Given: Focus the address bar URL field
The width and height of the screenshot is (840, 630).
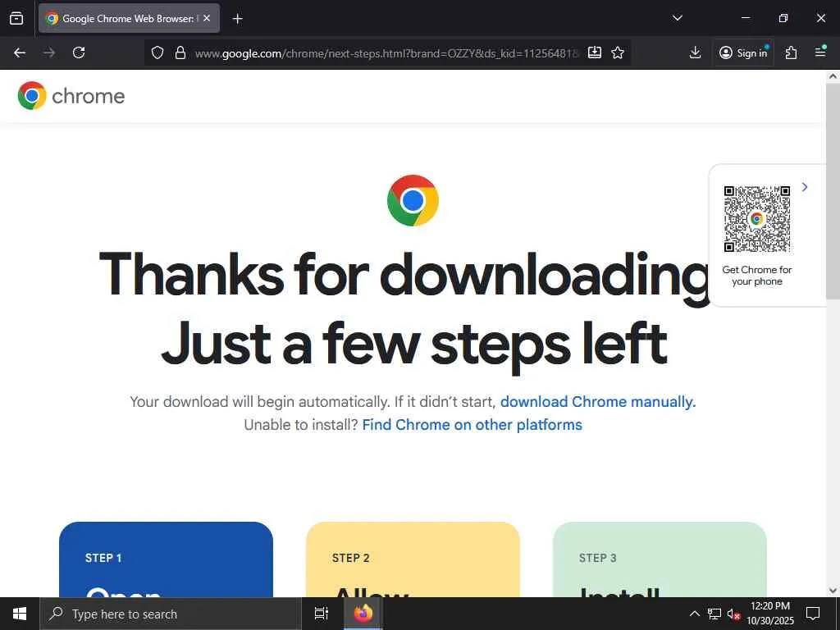Looking at the screenshot, I should 386,53.
